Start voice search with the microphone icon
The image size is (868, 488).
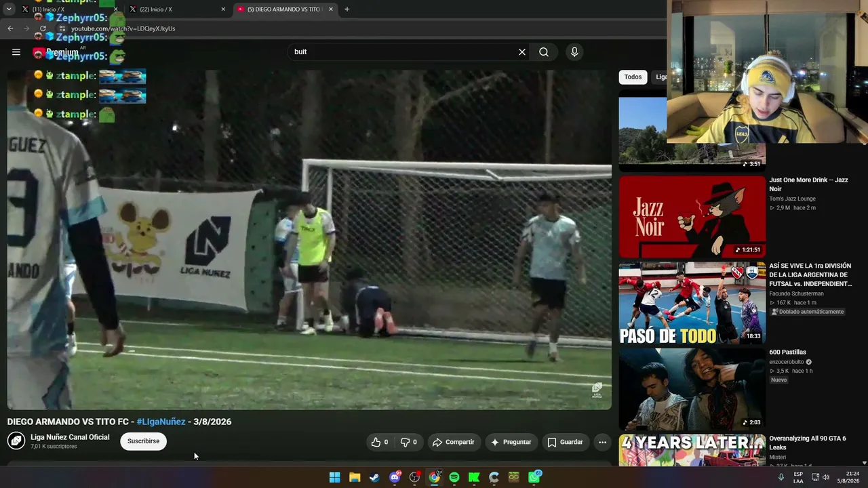click(574, 52)
